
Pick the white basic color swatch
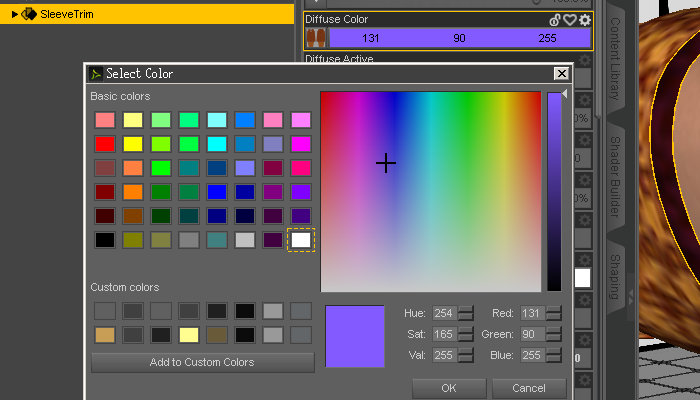click(x=301, y=240)
